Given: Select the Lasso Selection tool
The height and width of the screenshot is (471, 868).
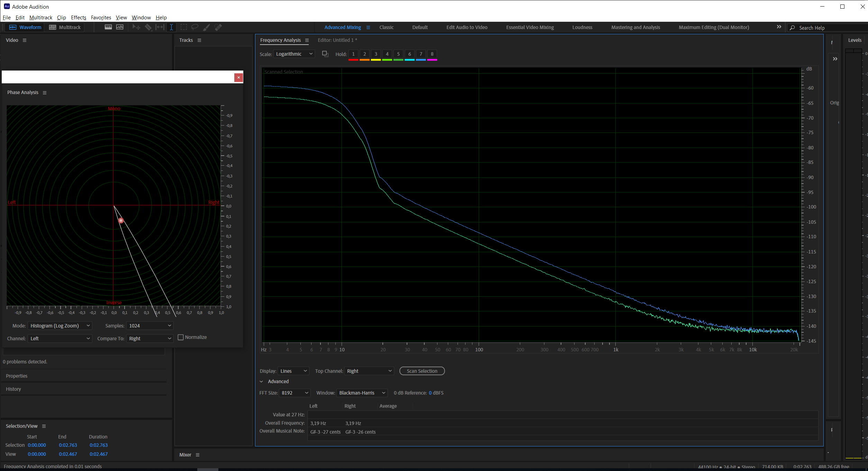Looking at the screenshot, I should coord(195,27).
